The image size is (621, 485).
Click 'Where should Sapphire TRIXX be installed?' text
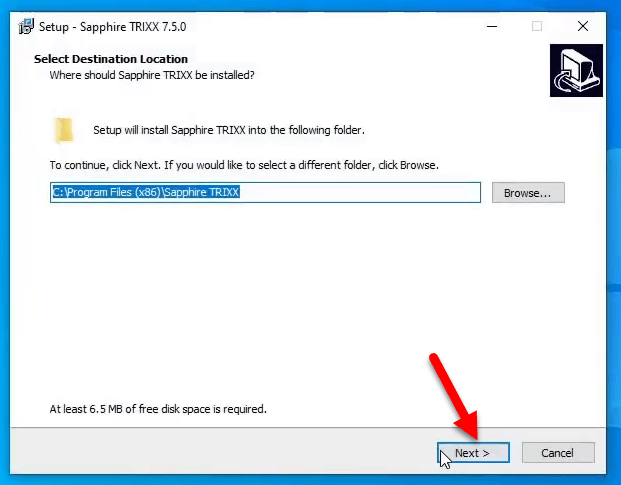[x=152, y=75]
